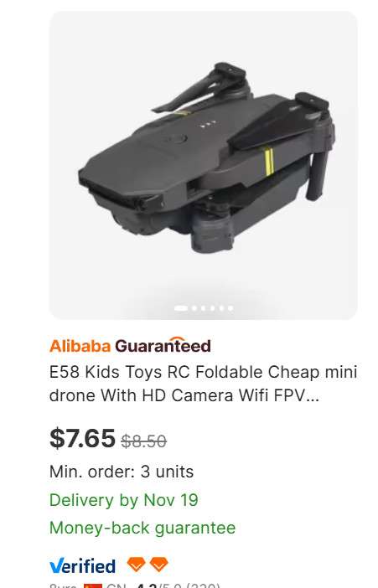Go to the fifth image carousel dot
The image size is (378, 588).
[221, 308]
